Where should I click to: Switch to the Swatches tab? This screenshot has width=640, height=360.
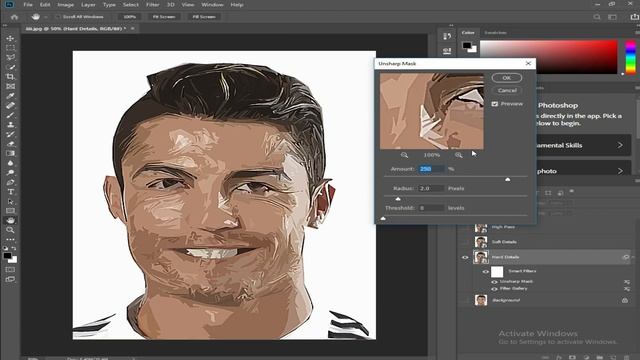pos(495,33)
